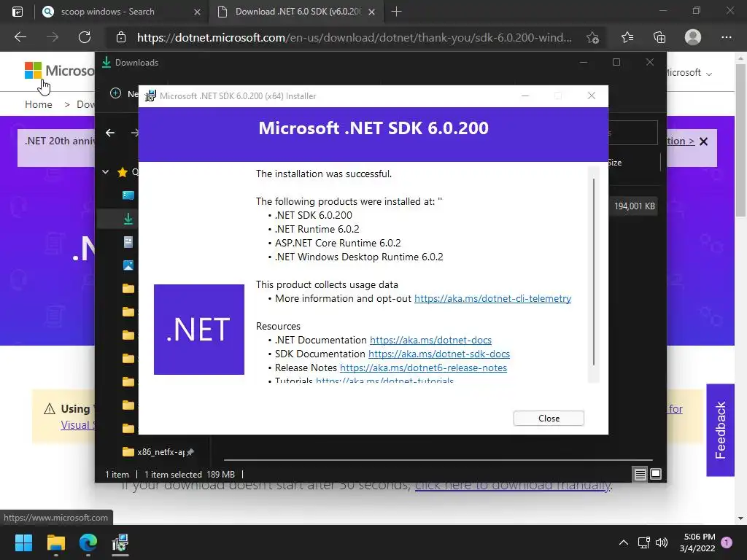Open Edge profile avatar
The image size is (747, 560).
pyautogui.click(x=693, y=37)
